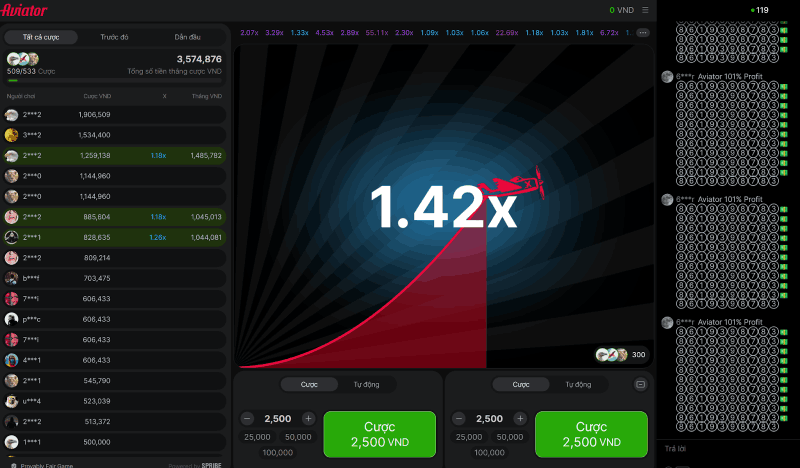Click the 0 VND balance display

click(621, 10)
